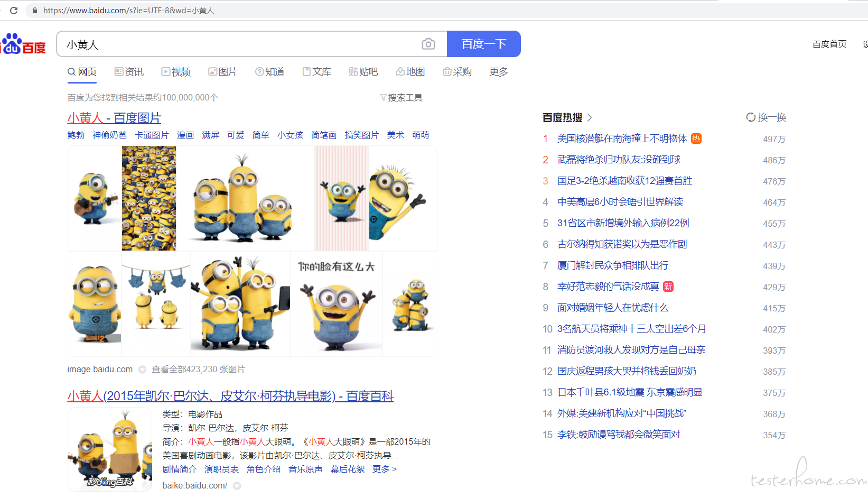Open the 幕后花絮 link
The height and width of the screenshot is (498, 868).
pyautogui.click(x=347, y=469)
